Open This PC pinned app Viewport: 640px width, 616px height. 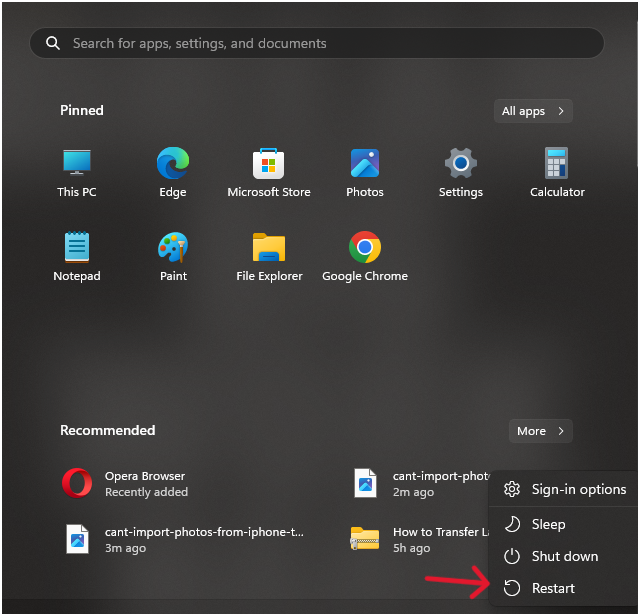[77, 173]
